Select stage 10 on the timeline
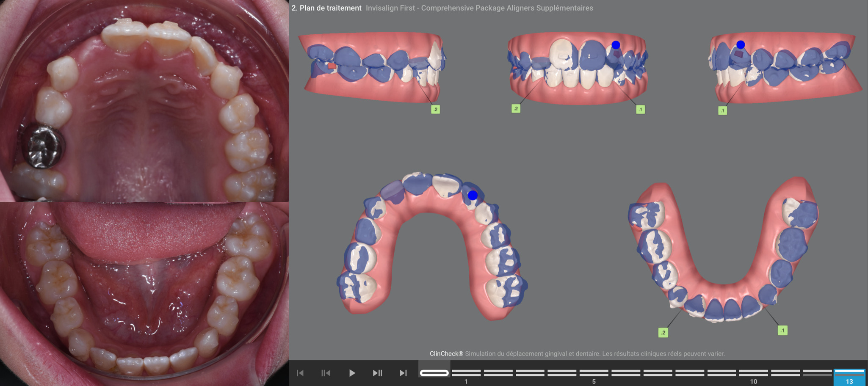Image resolution: width=868 pixels, height=386 pixels. [754, 373]
